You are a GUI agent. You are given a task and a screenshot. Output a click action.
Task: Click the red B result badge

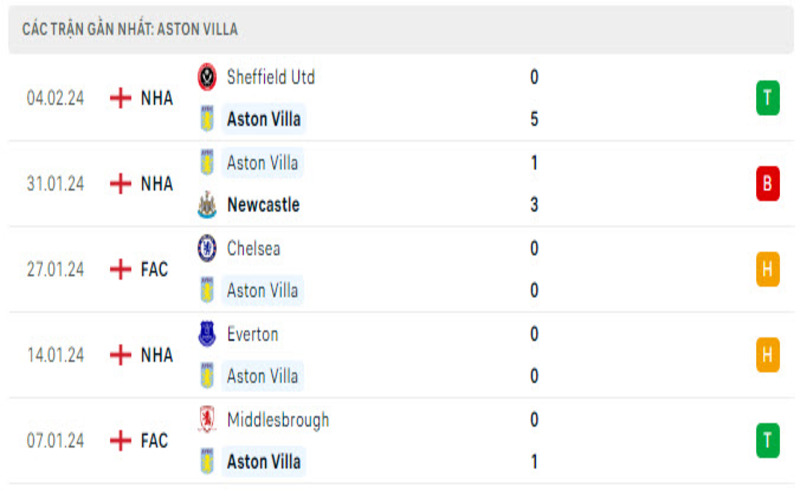[x=767, y=184]
